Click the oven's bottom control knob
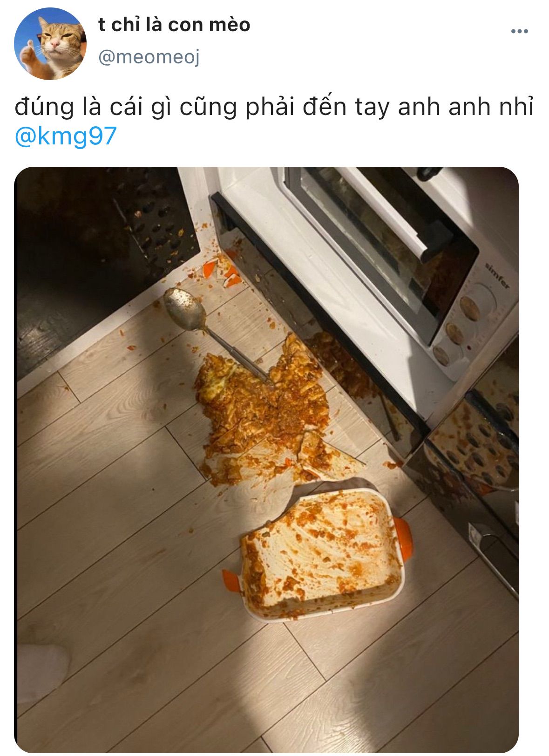 pos(441,355)
